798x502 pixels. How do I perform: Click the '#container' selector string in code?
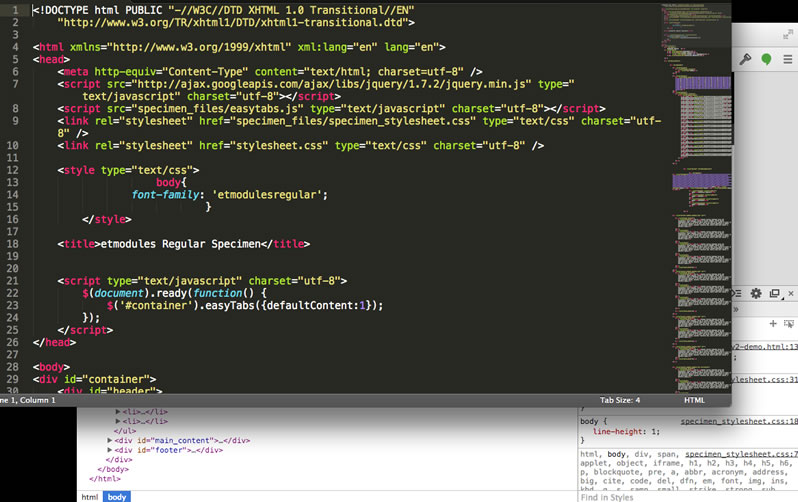(154, 305)
